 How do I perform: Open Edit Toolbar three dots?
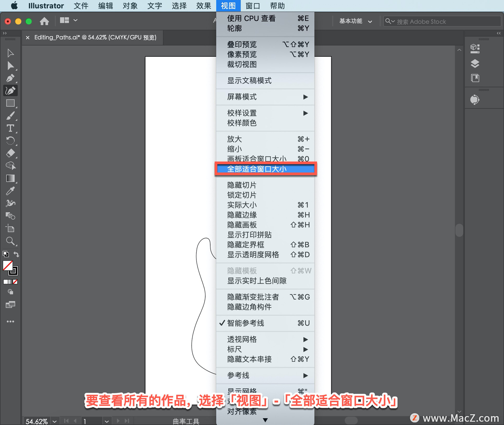10,322
